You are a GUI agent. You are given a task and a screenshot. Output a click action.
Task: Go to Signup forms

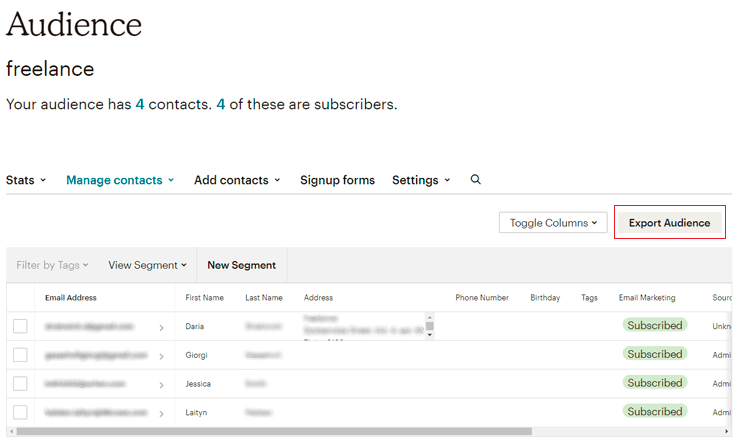tap(337, 180)
